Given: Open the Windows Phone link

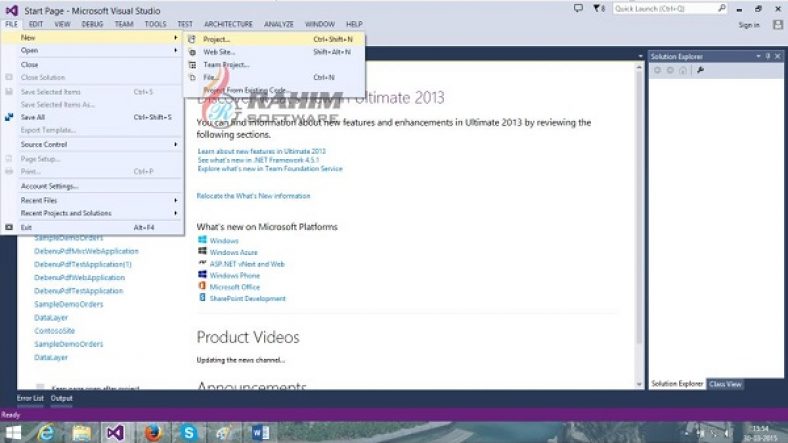Looking at the screenshot, I should pyautogui.click(x=235, y=275).
